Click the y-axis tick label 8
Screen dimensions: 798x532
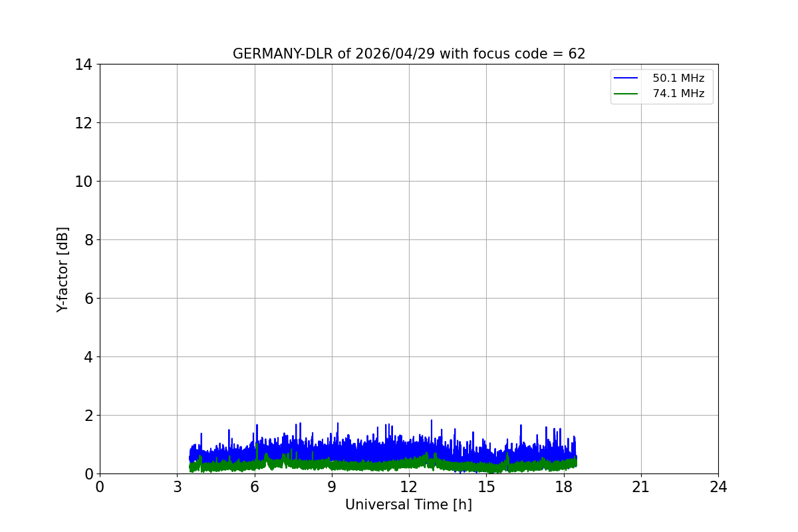click(88, 240)
